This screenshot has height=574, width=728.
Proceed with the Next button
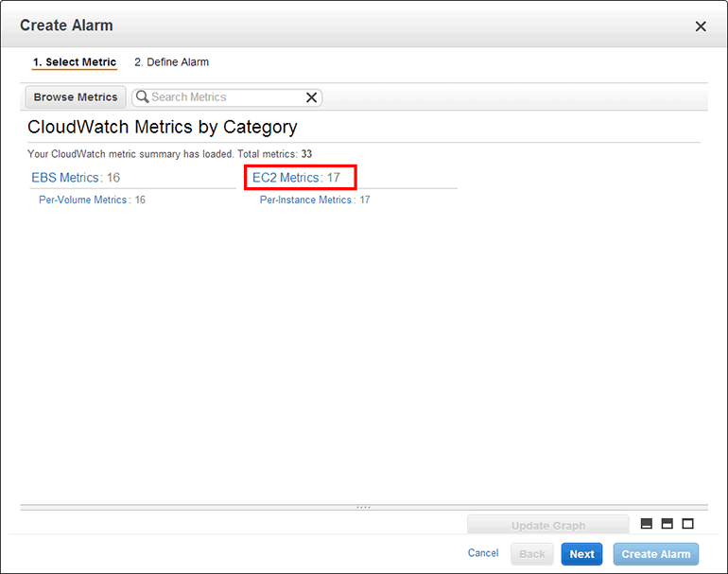[581, 554]
